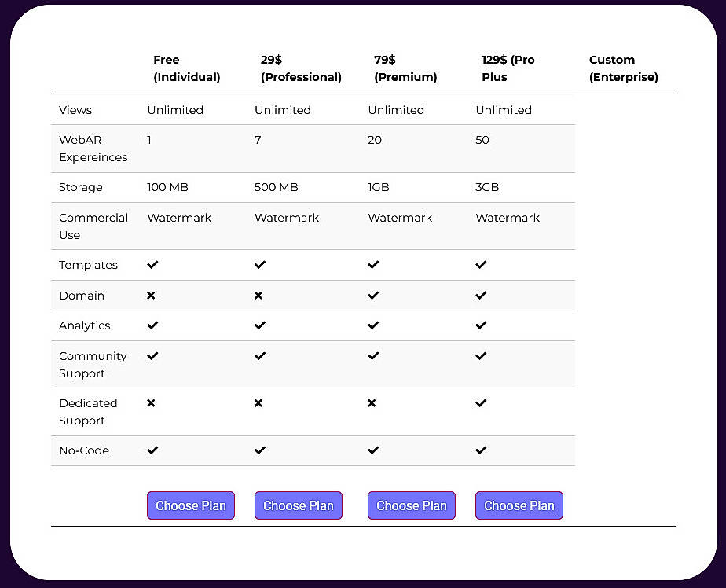Viewport: 726px width, 588px height.
Task: Click the 129$ Pro Plus heading
Action: click(508, 68)
